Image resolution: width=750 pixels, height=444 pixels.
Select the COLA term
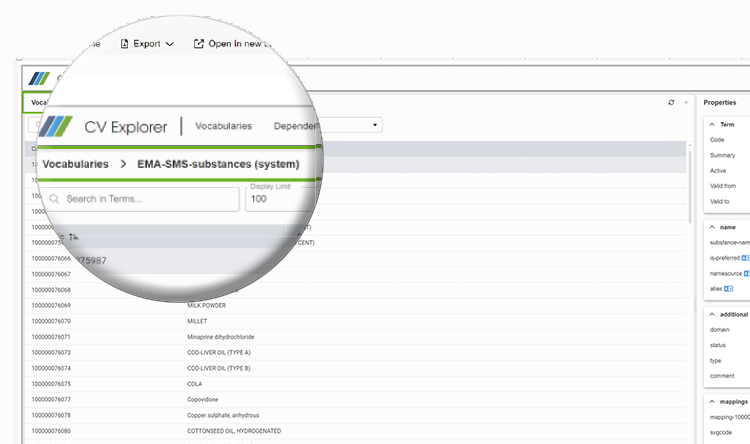194,384
